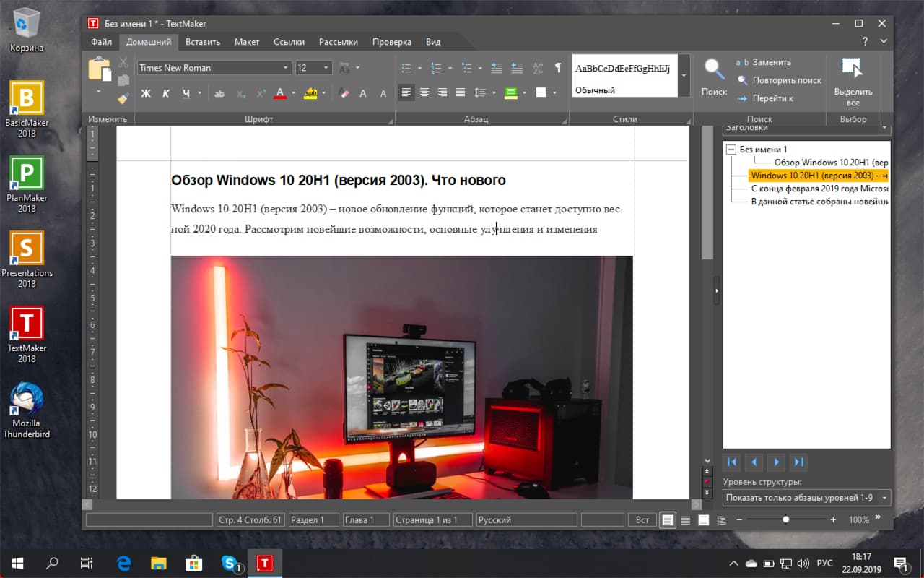
Task: Click the larger 'A' increase font size icon
Action: (x=363, y=93)
